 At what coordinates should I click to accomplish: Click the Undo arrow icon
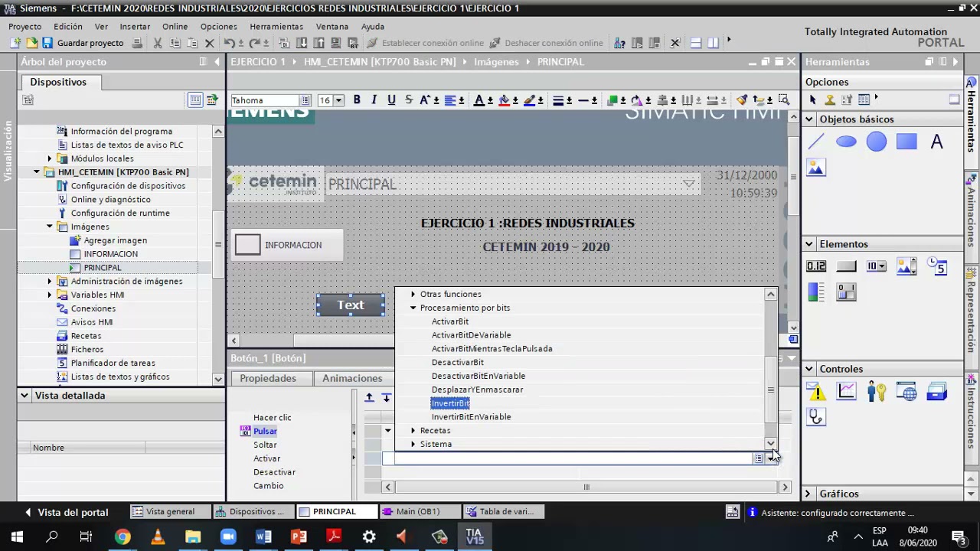click(229, 43)
